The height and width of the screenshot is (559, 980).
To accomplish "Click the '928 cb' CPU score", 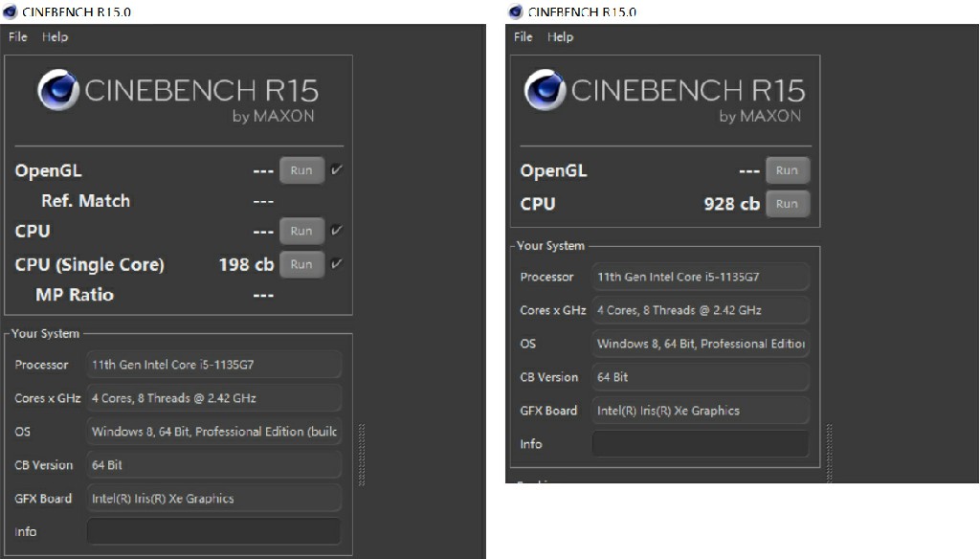I will [x=732, y=204].
